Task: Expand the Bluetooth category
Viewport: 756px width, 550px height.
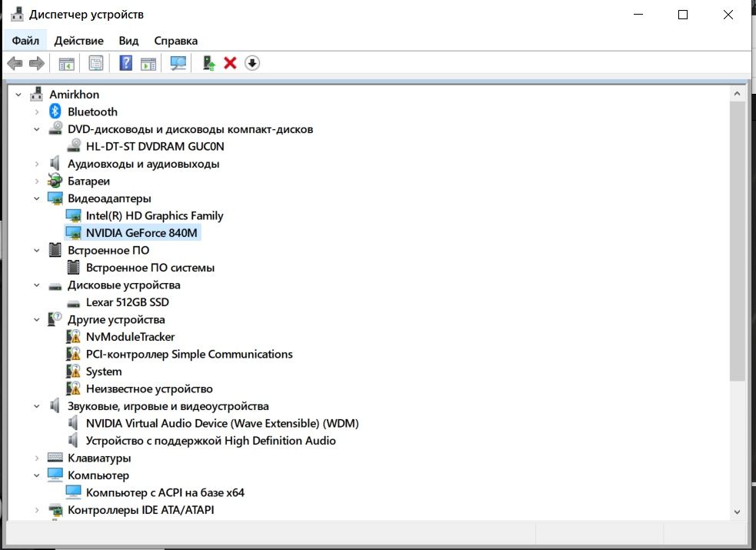Action: [37, 112]
